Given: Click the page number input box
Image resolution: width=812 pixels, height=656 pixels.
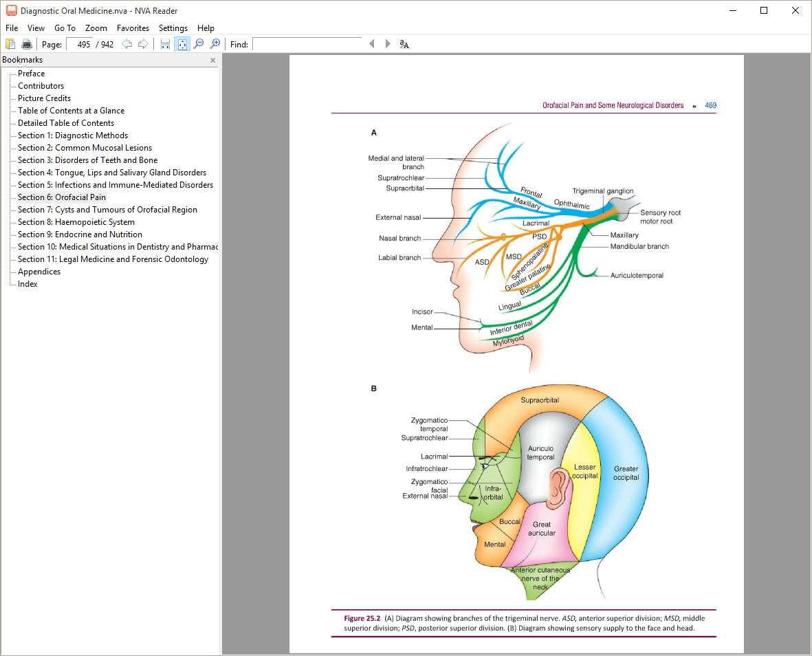Looking at the screenshot, I should (x=80, y=44).
